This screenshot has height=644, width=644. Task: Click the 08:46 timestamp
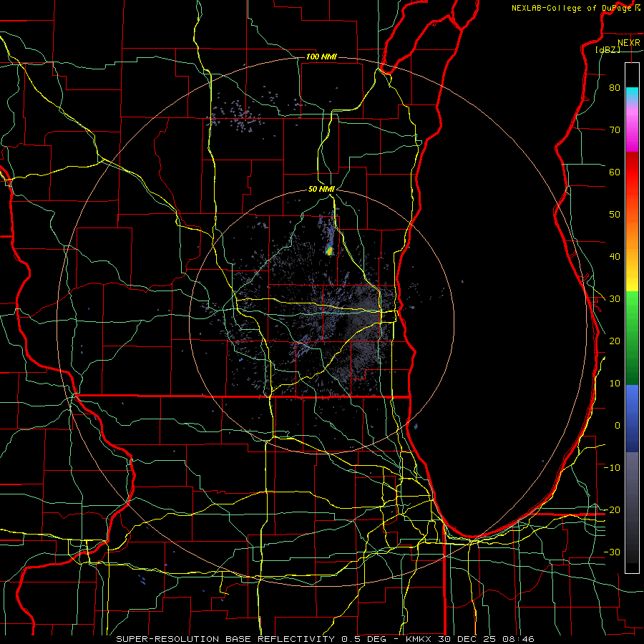[517, 639]
